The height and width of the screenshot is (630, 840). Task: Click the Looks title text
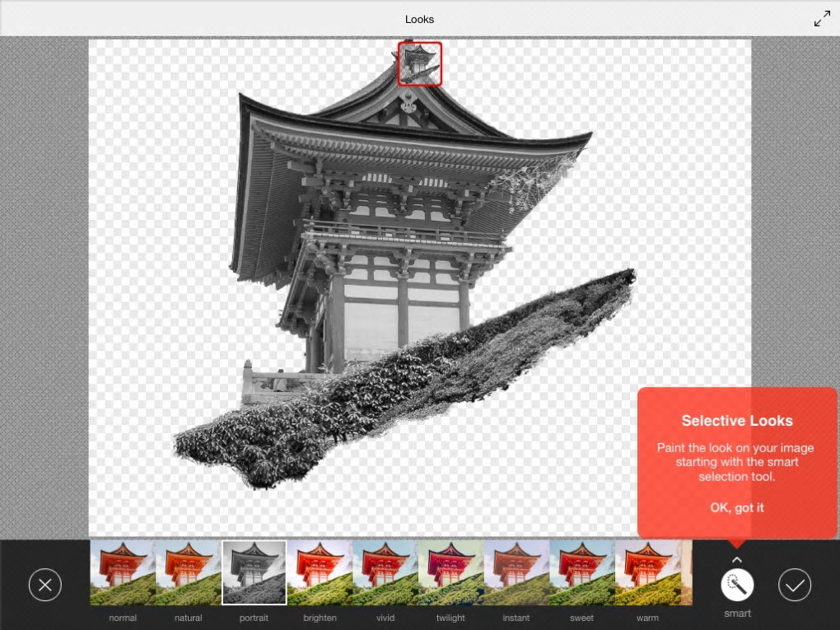tap(419, 19)
